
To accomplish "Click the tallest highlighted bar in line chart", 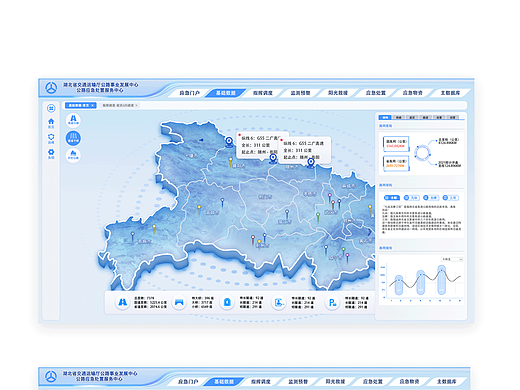I will point(442,280).
